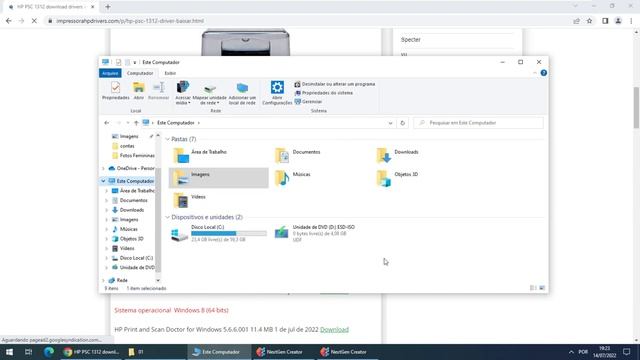Click the navigation pane scrollbar
The width and height of the screenshot is (640, 360).
[x=158, y=220]
